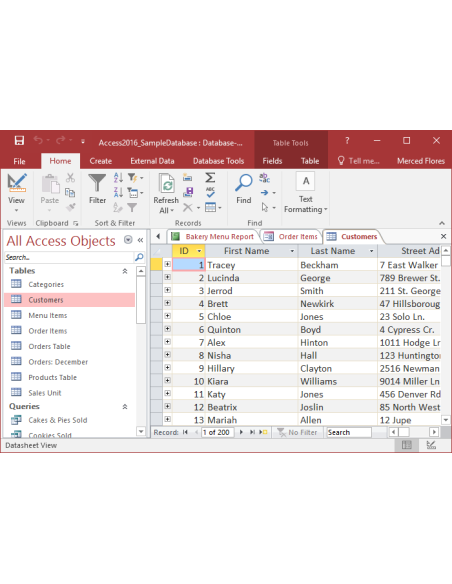Screen dimensions: 452x584
Task: Click the new blank record navigation button
Action: (x=263, y=432)
